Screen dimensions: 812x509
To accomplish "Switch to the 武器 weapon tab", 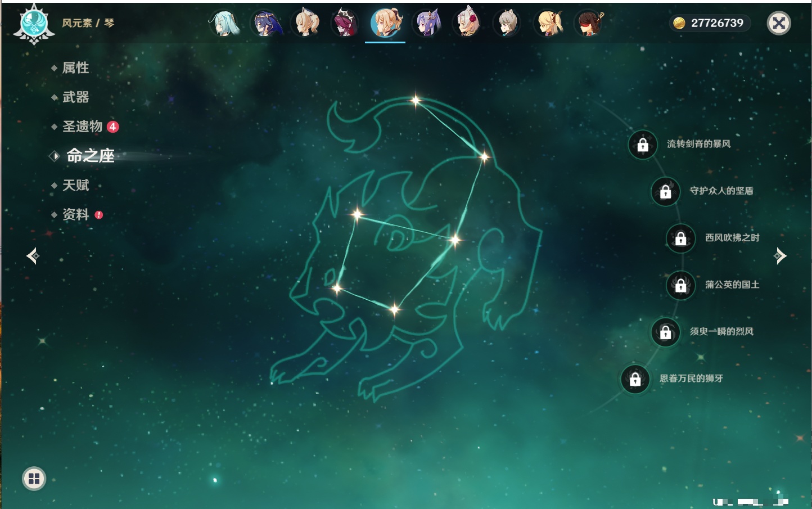I will pos(75,97).
